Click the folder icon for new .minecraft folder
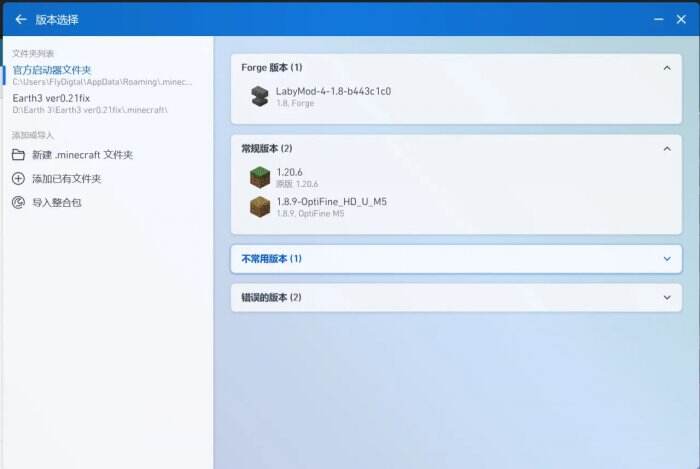700x469 pixels. click(18, 154)
